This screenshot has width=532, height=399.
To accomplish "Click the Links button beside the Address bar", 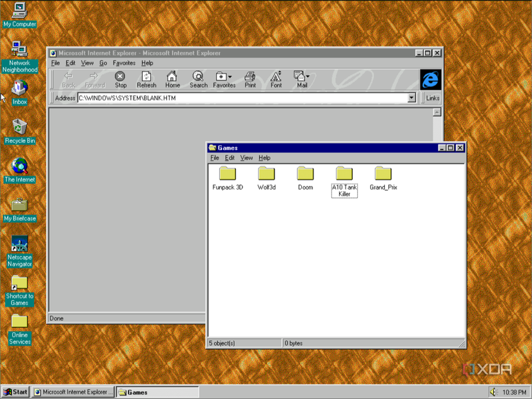I will point(431,98).
